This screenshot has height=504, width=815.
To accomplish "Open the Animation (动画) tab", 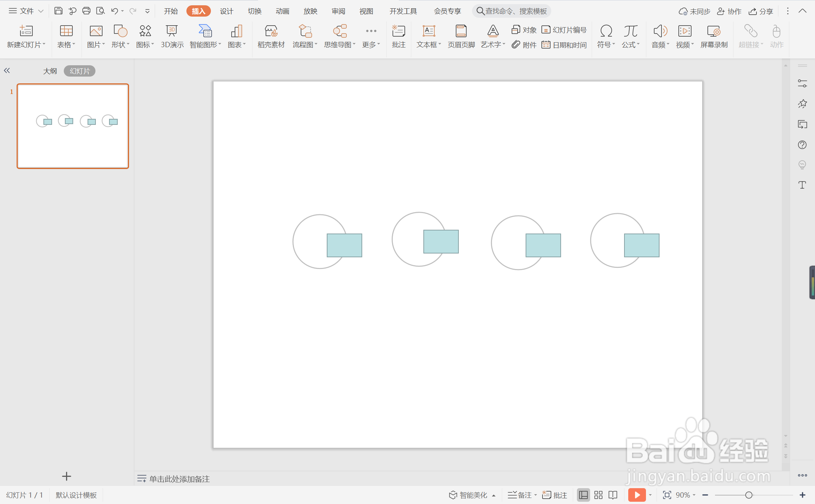I will (282, 11).
